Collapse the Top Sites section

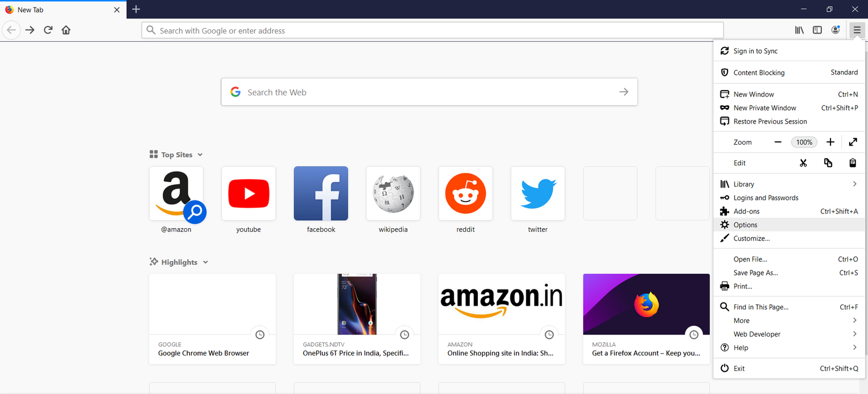click(x=200, y=155)
